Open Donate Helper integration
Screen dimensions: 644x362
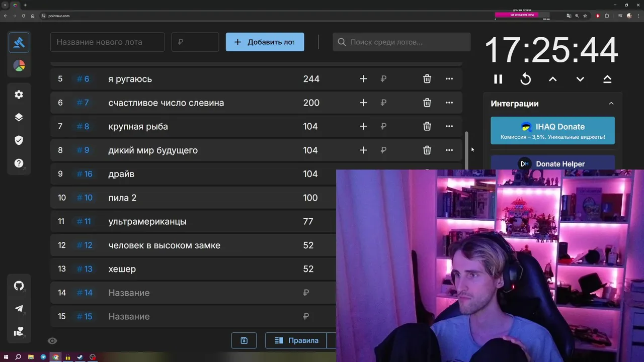(x=552, y=163)
